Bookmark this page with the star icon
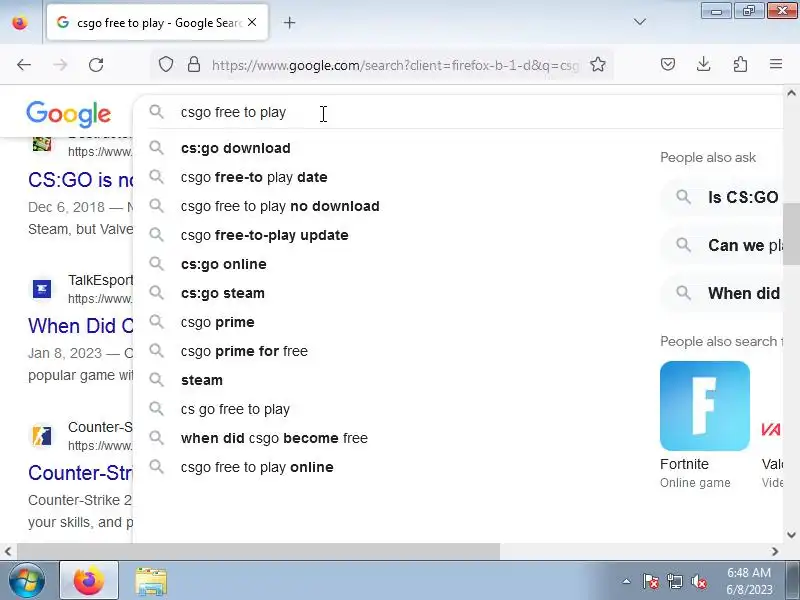This screenshot has height=600, width=800. (597, 64)
